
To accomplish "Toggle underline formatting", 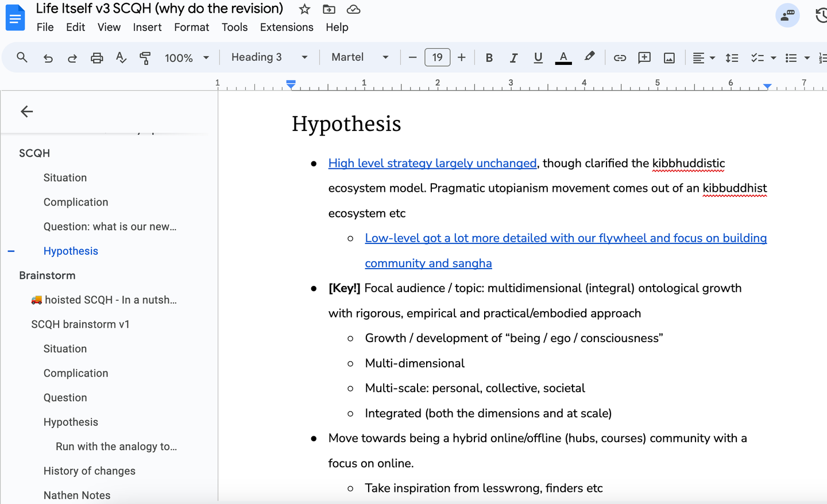I will pyautogui.click(x=538, y=57).
